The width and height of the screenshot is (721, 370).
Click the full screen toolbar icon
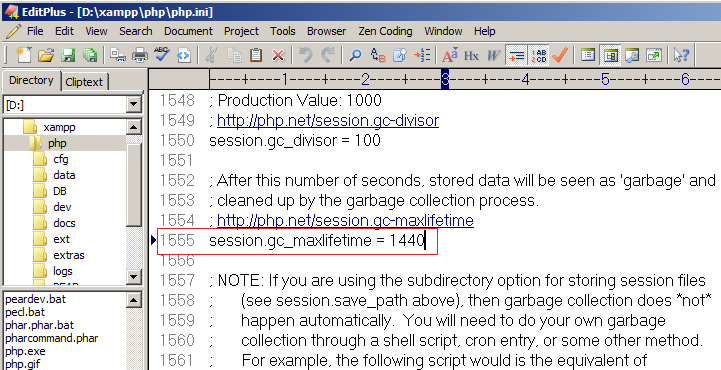coord(653,56)
